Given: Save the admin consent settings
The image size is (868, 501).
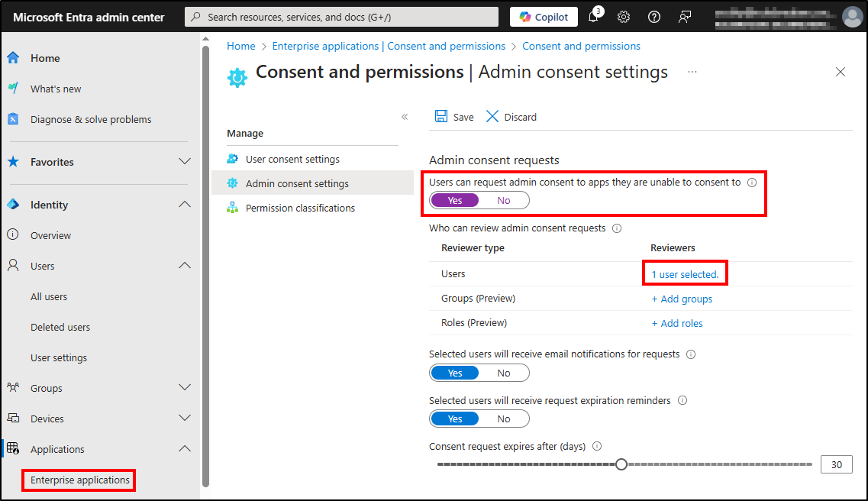Looking at the screenshot, I should click(453, 116).
